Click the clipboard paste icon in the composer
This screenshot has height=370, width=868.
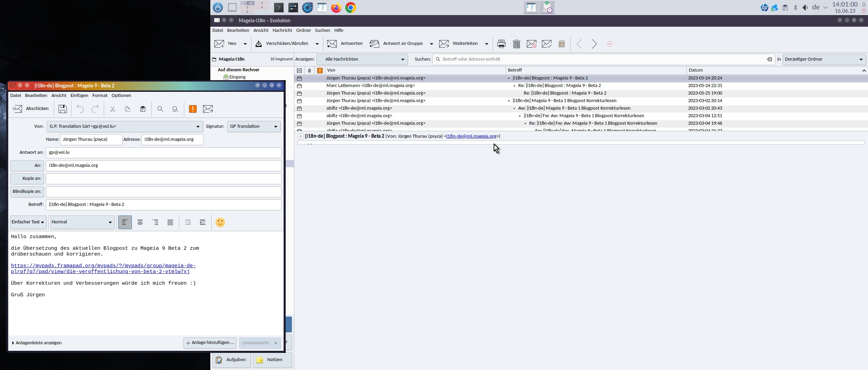coord(143,109)
